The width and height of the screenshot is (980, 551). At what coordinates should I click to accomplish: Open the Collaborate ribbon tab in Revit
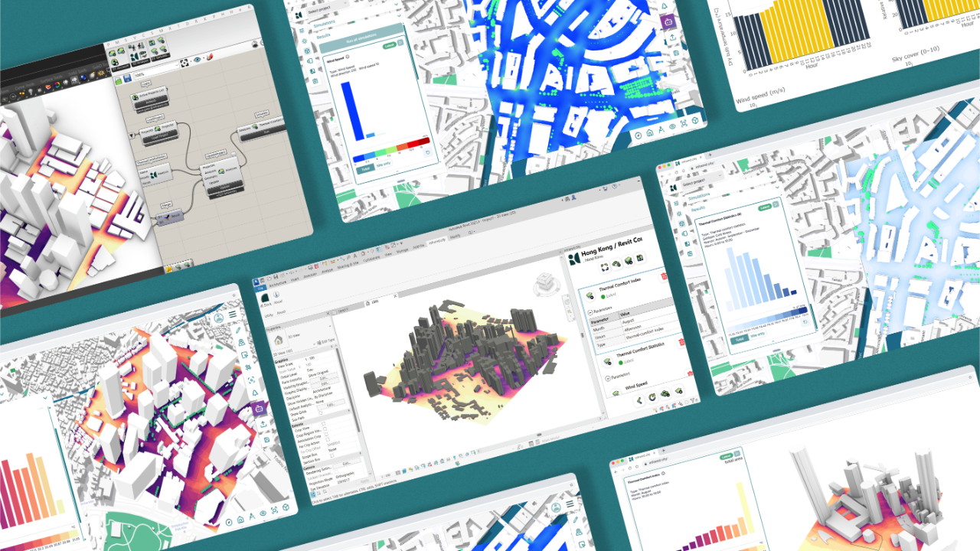[372, 259]
